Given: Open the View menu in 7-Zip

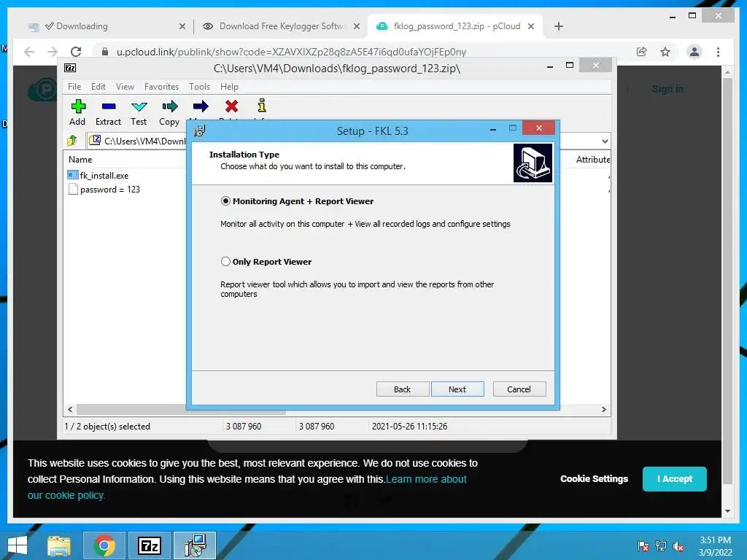Looking at the screenshot, I should click(125, 87).
